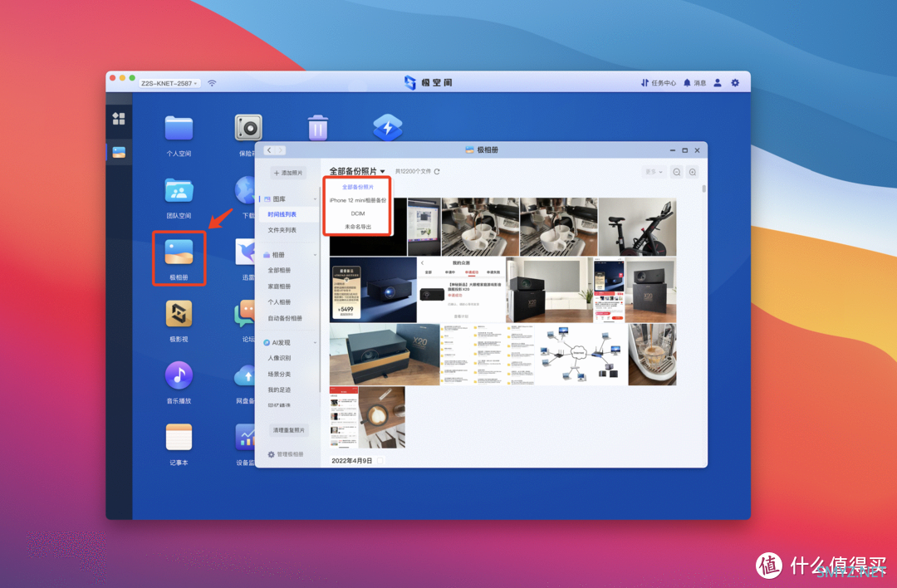Viewport: 897px width, 588px height.
Task: Open 人像识别 in sidebar
Action: click(279, 358)
